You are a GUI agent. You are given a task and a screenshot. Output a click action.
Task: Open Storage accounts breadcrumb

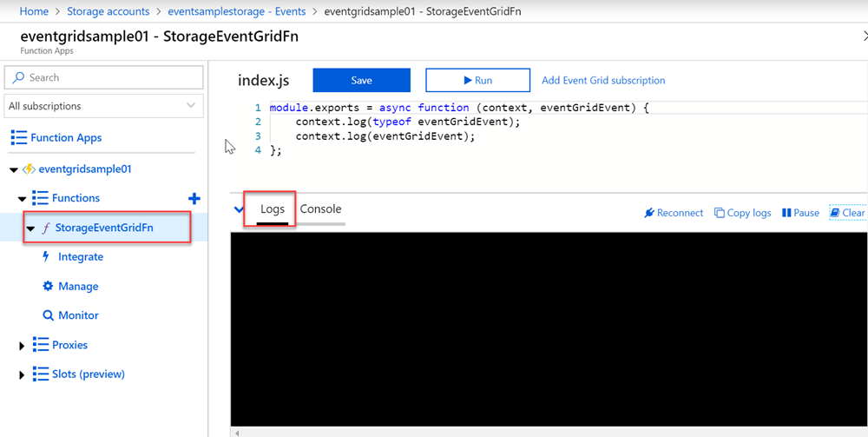[x=108, y=11]
